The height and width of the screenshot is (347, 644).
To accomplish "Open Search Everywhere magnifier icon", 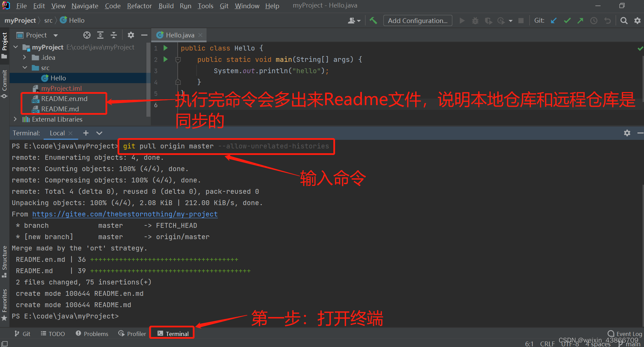I will pyautogui.click(x=624, y=21).
